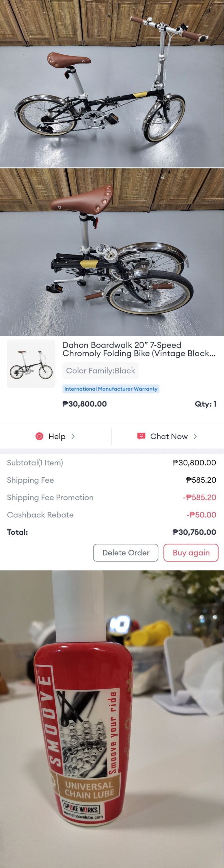The height and width of the screenshot is (868, 224).
Task: Open the unfolded bike photo
Action: click(112, 84)
